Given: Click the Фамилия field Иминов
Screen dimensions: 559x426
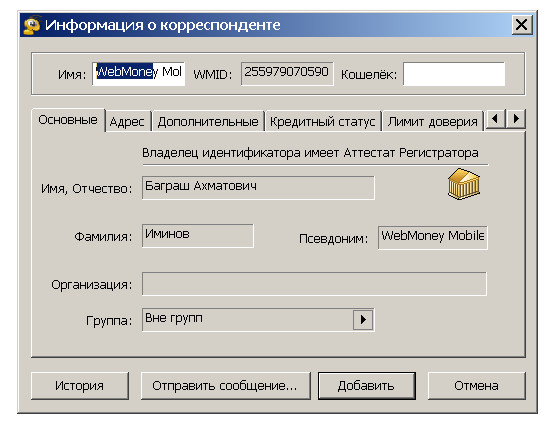Looking at the screenshot, I should point(198,236).
